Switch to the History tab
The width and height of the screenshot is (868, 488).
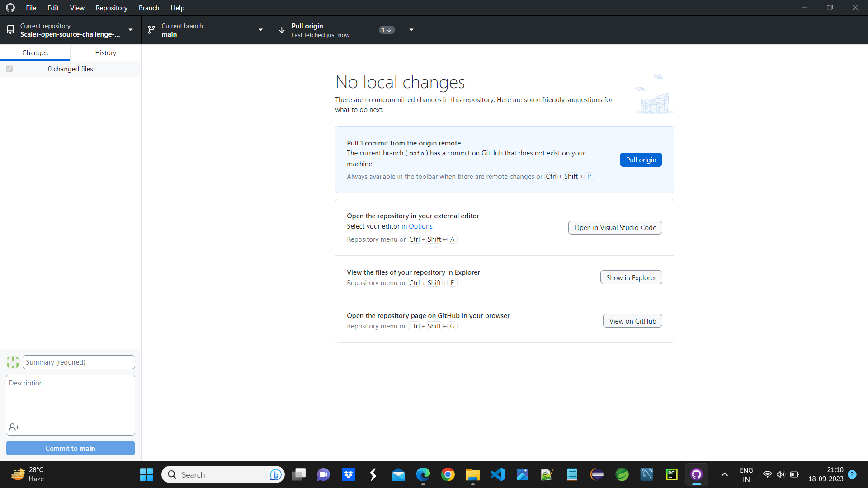pos(105,52)
